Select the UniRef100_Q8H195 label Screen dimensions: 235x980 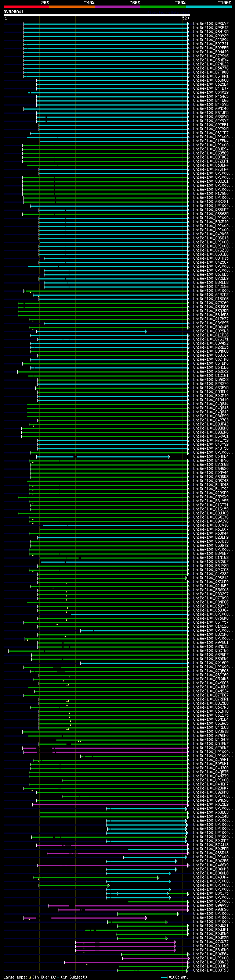[211, 32]
